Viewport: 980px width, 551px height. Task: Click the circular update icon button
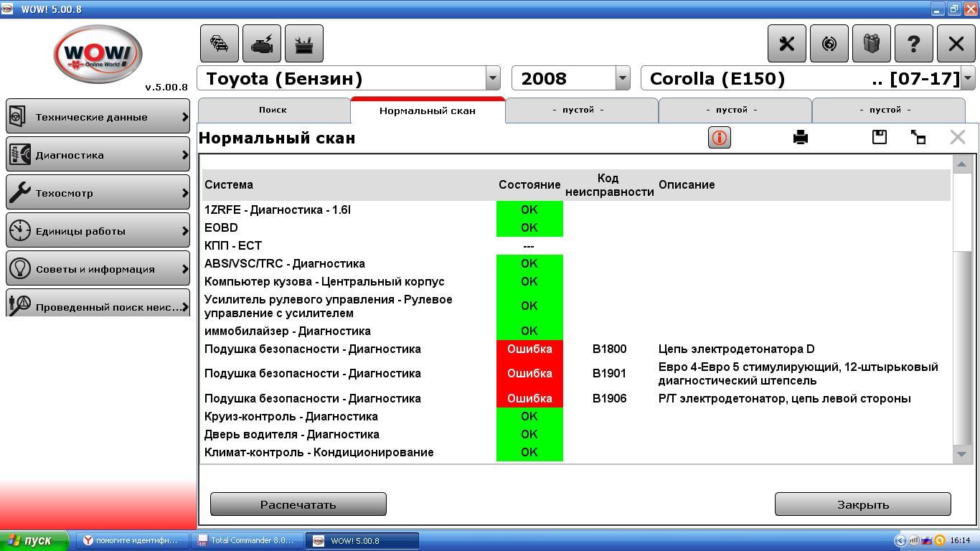click(x=829, y=44)
